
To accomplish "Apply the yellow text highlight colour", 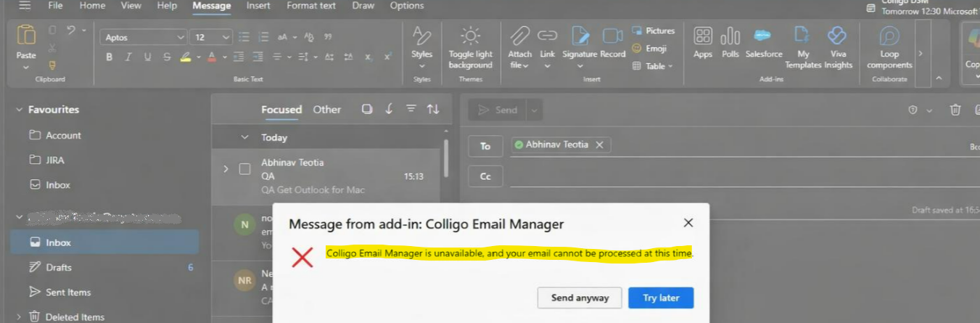I will point(185,57).
